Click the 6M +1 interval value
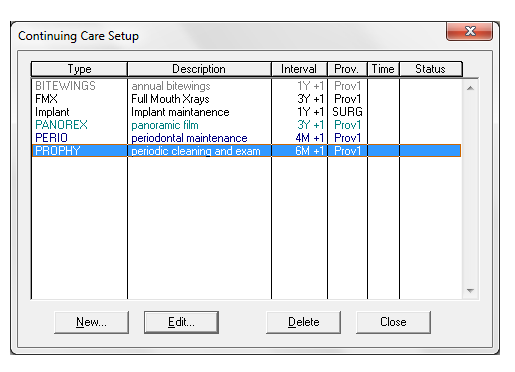515x372 pixels. (310, 151)
